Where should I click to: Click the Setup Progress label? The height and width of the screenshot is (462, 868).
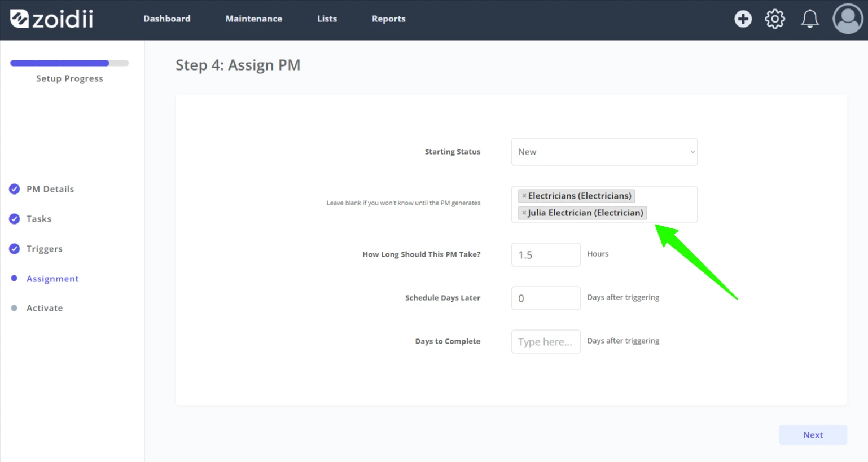coord(69,78)
